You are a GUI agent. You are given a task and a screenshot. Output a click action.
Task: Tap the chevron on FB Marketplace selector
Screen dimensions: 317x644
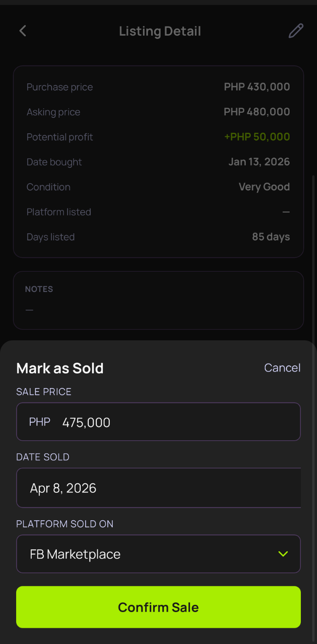[283, 554]
